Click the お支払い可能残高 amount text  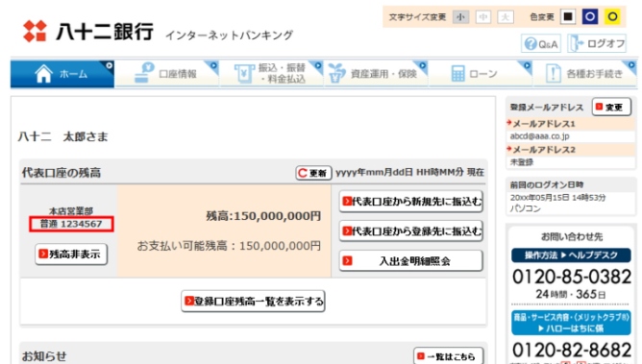coord(229,246)
